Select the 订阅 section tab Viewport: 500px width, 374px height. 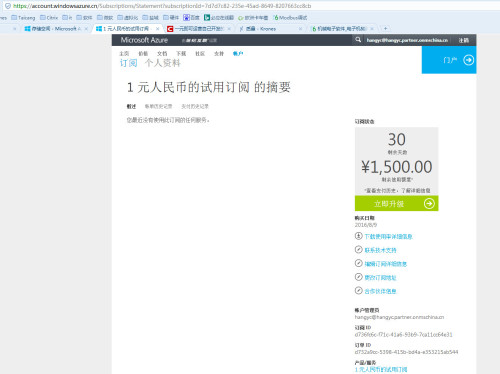tap(129, 63)
